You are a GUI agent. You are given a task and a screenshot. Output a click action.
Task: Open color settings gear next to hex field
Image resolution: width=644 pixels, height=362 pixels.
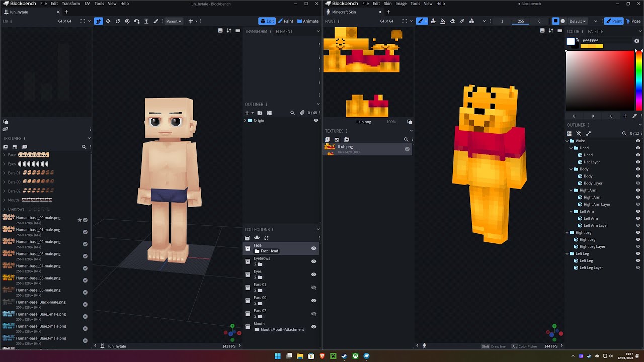pyautogui.click(x=636, y=41)
